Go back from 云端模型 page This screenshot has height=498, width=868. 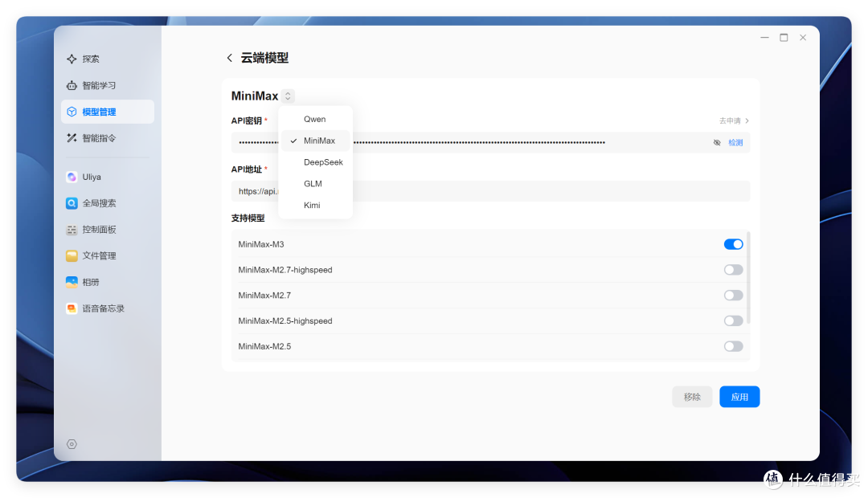pos(229,58)
